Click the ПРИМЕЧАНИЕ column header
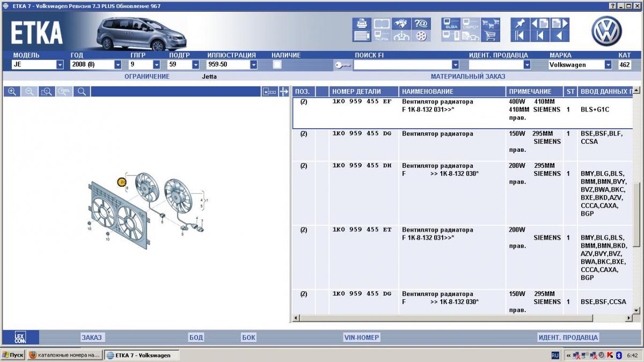Viewport: 644px width, 362px height. pos(535,92)
